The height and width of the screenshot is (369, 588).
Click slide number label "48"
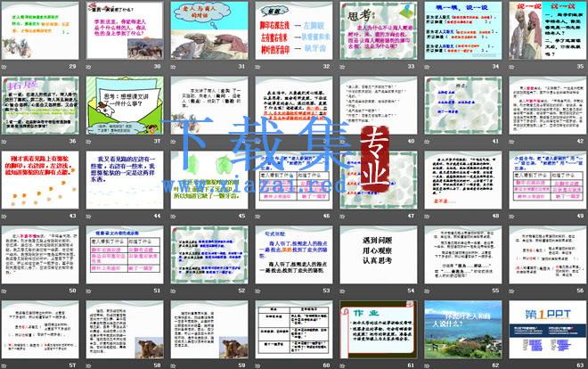tap(495, 216)
